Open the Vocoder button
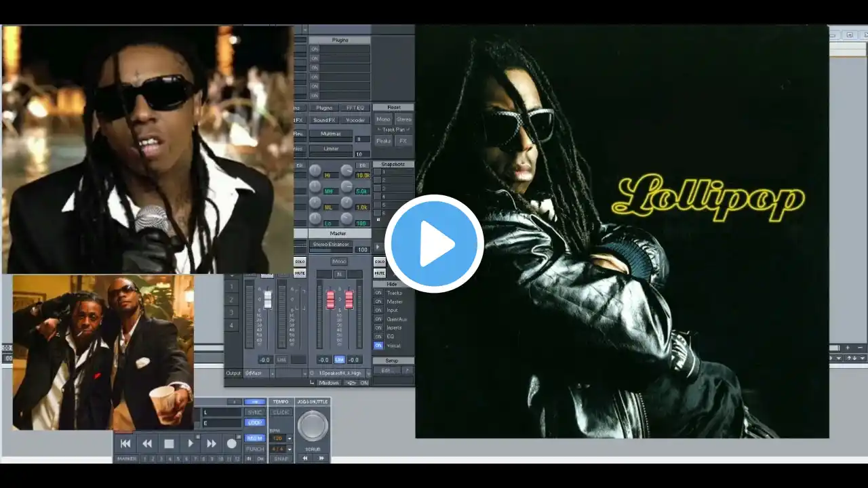 [355, 120]
